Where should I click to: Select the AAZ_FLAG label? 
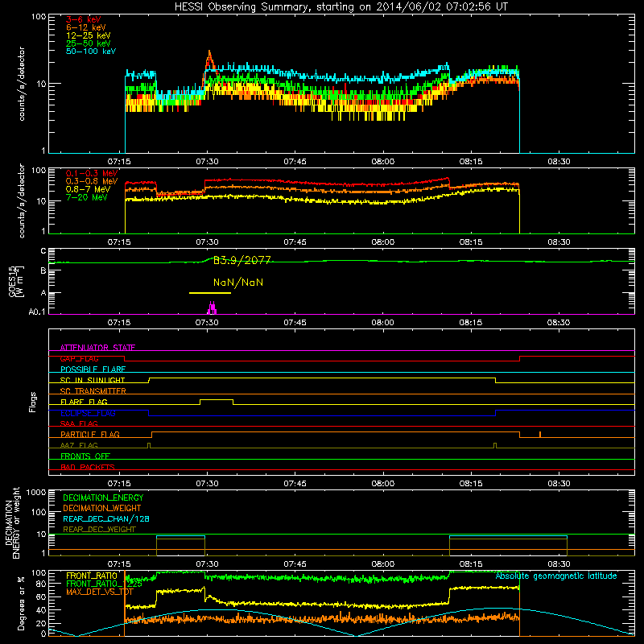click(79, 445)
